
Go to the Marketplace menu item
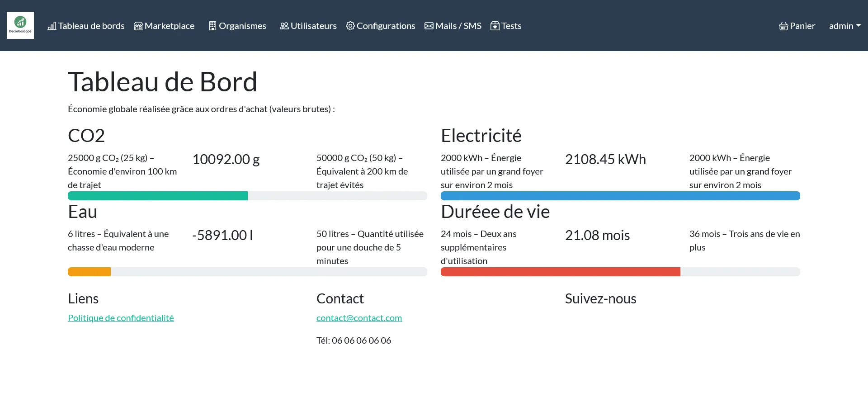tap(169, 26)
